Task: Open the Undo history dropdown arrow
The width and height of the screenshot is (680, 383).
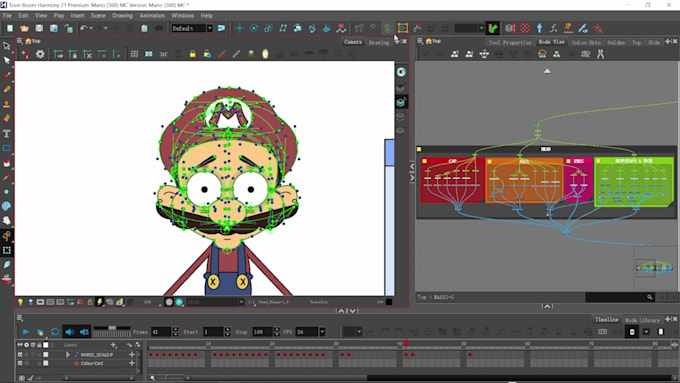Action: pyautogui.click(x=91, y=29)
